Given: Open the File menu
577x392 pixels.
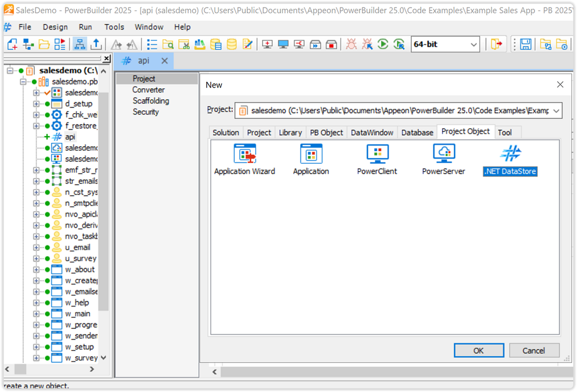Looking at the screenshot, I should click(x=24, y=27).
